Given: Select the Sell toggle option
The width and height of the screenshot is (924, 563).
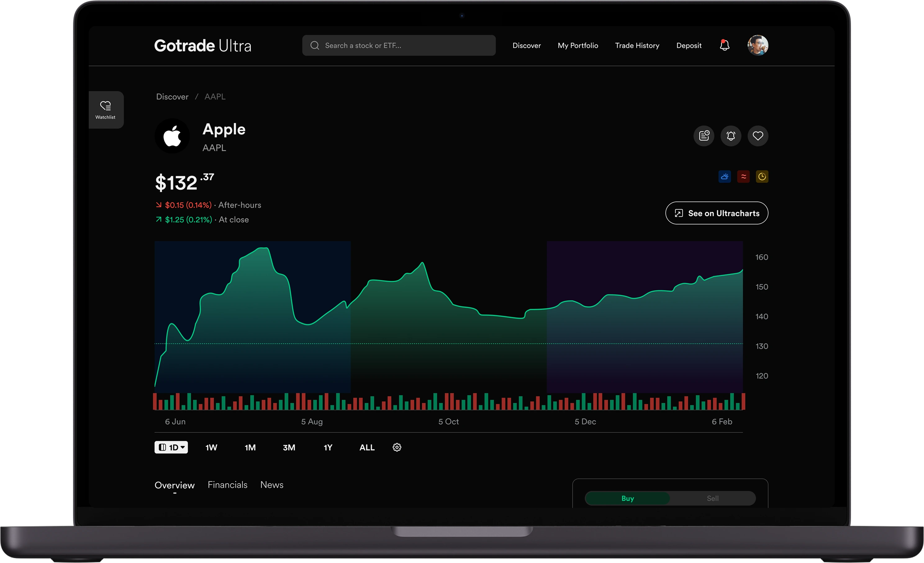Looking at the screenshot, I should (x=713, y=498).
